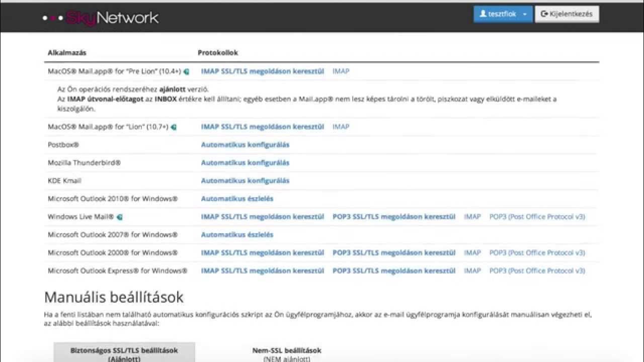Click MacOS Mail.app for Lion 10.7+ text

coord(108,127)
